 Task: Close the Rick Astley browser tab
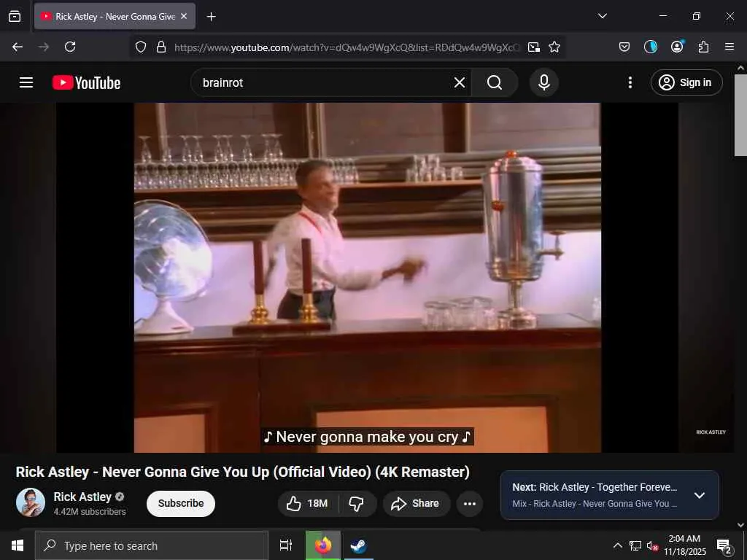(x=184, y=16)
